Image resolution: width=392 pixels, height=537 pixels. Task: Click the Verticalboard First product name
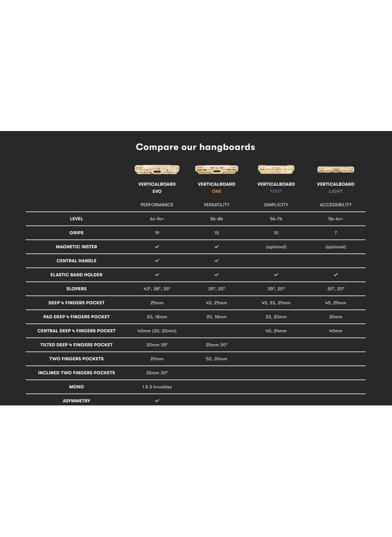[x=276, y=187]
